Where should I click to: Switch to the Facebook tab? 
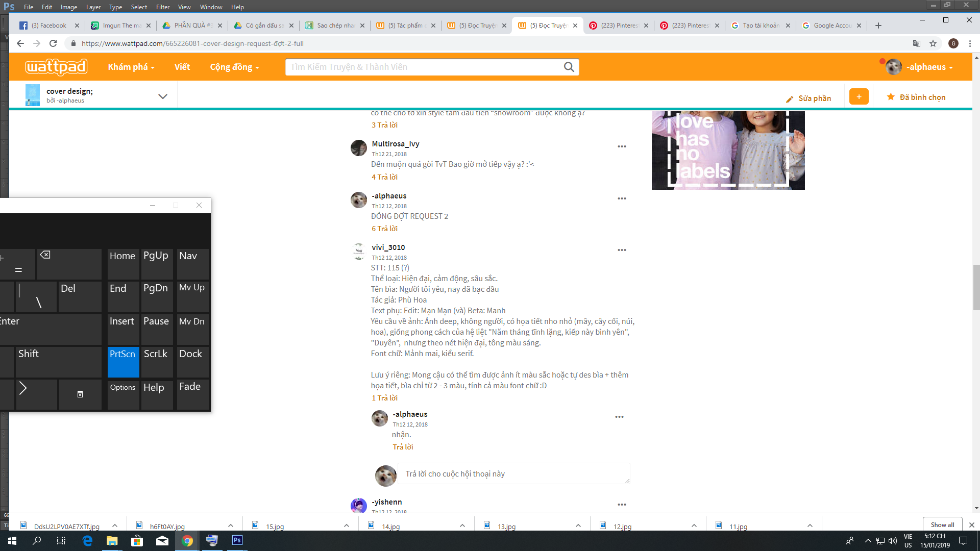coord(49,26)
